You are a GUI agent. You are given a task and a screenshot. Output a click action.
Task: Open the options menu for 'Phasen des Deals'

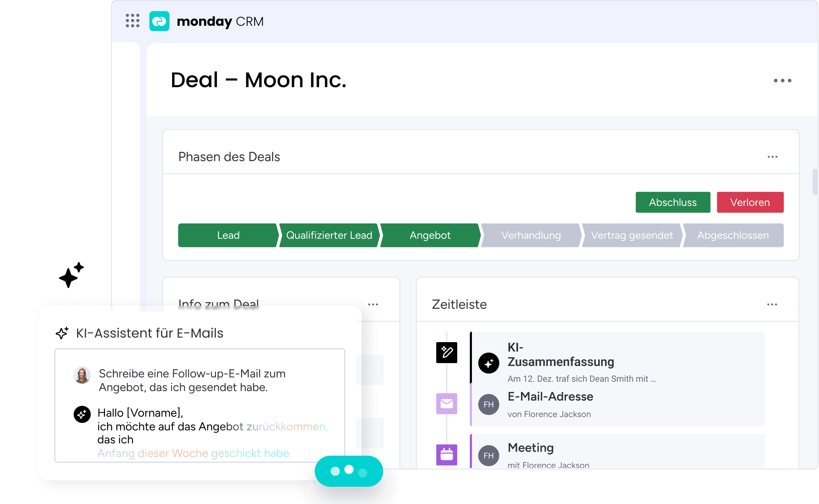773,156
